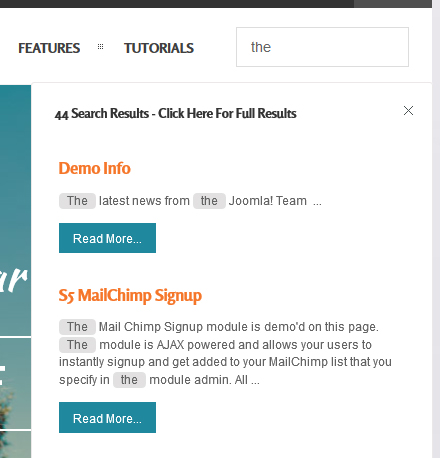
Task: Focus the search field containing "the"
Action: (x=322, y=47)
